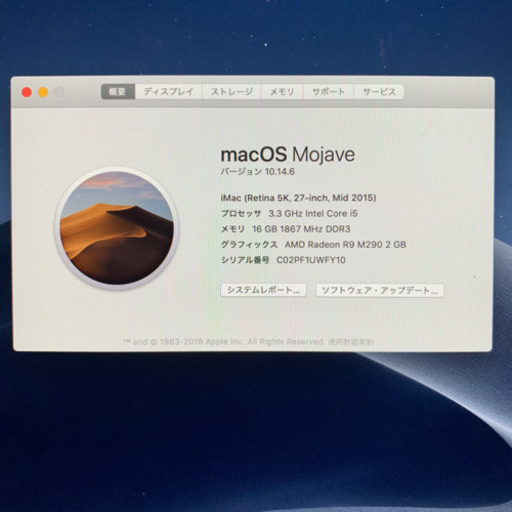The height and width of the screenshot is (512, 512).
Task: Open ソフトウェア・アップデート button
Action: click(380, 290)
